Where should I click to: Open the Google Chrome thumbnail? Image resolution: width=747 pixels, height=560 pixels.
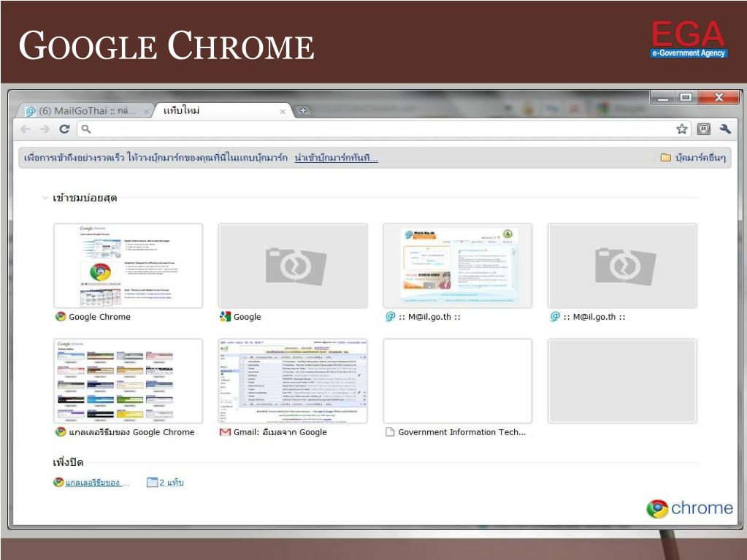pos(129,266)
